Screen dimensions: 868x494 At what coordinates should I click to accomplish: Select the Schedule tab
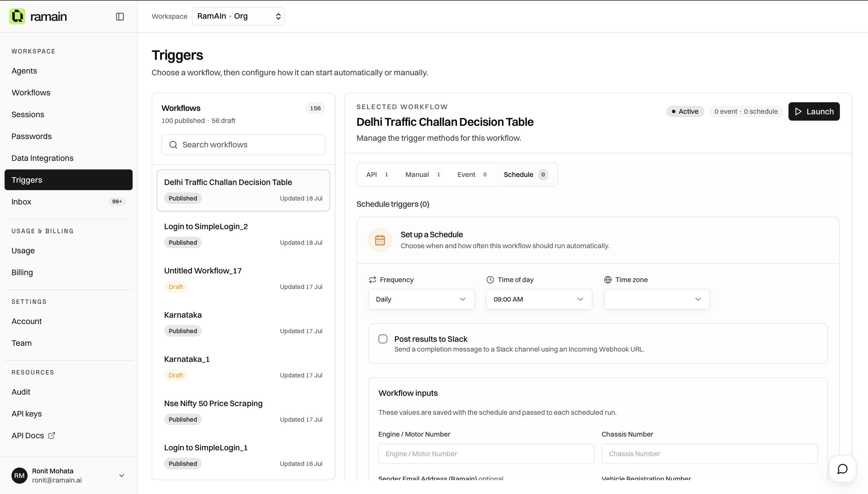click(x=526, y=174)
